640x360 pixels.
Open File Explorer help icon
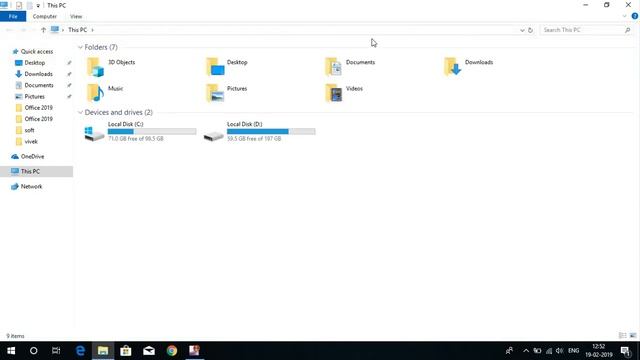pos(635,16)
